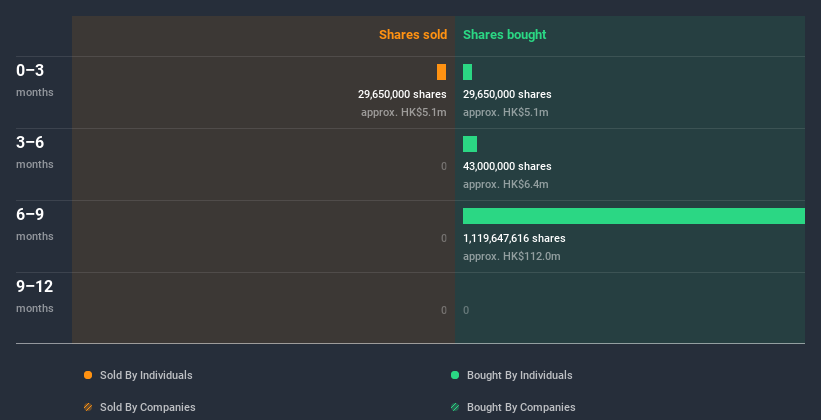Click the orange Sold By Individuals legend dot
The image size is (821, 420).
click(x=88, y=375)
